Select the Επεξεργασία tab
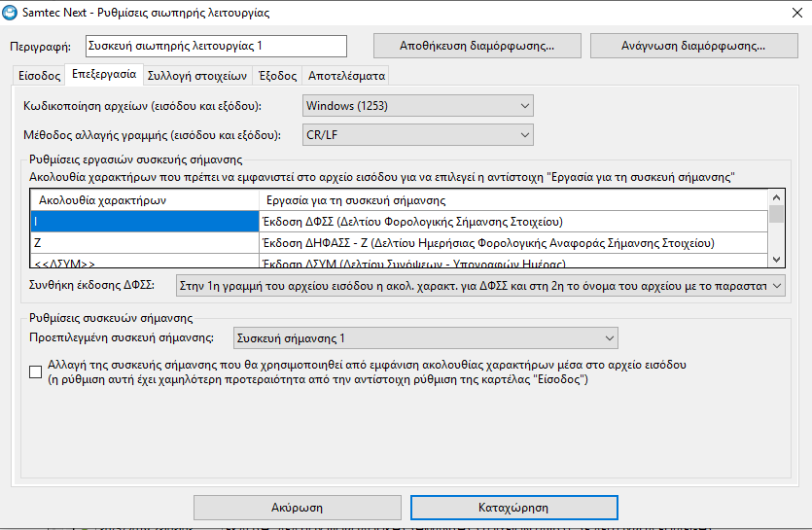Screen dimensions: 812x530 click(x=104, y=74)
